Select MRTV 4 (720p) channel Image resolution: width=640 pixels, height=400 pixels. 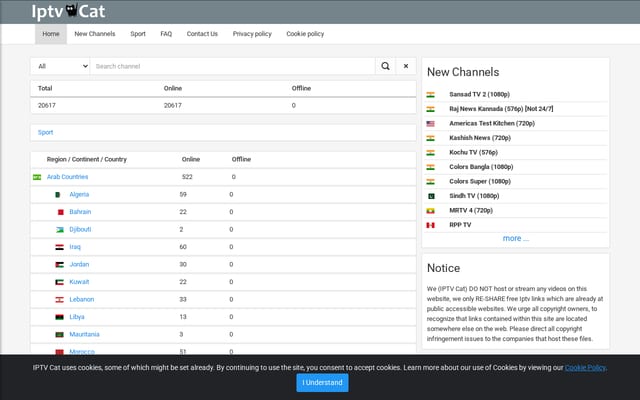point(471,211)
